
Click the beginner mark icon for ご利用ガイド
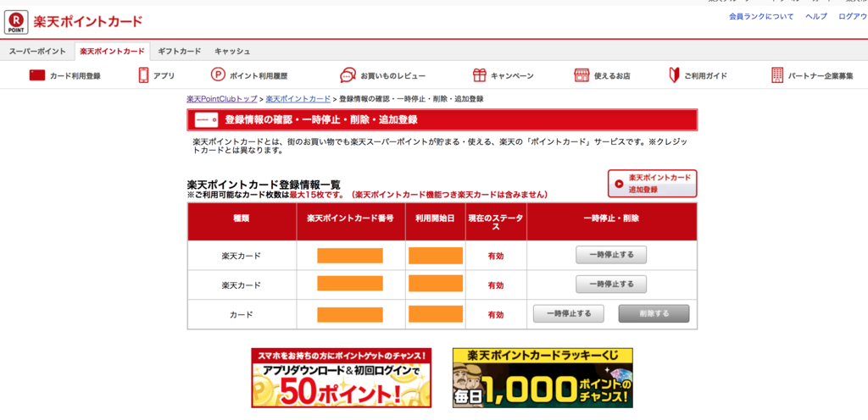point(674,75)
